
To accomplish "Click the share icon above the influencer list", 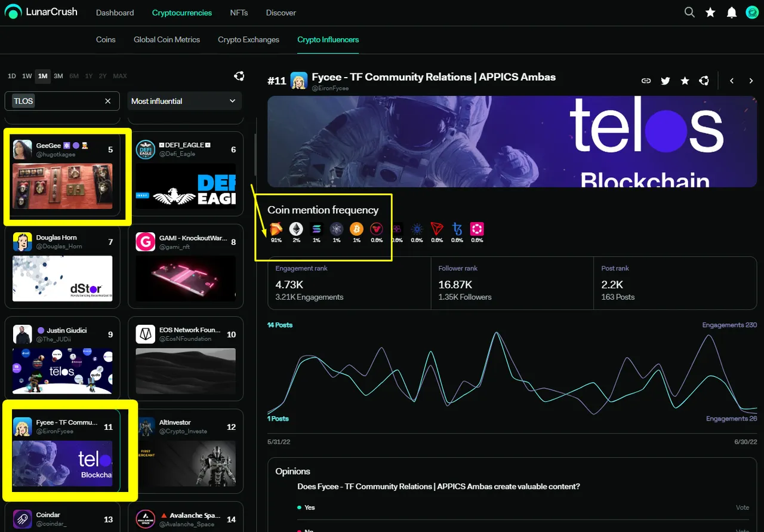I will click(x=239, y=76).
